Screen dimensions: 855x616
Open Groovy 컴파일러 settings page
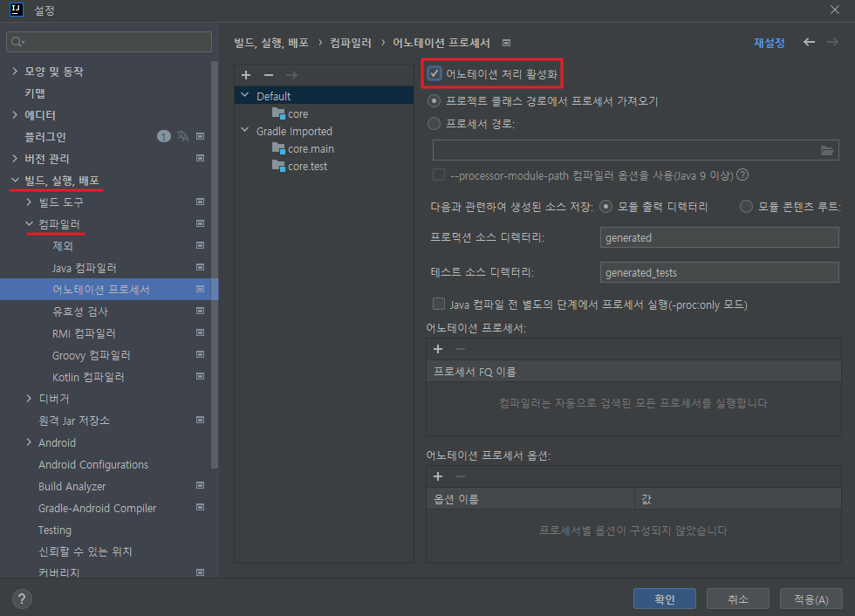click(x=91, y=355)
